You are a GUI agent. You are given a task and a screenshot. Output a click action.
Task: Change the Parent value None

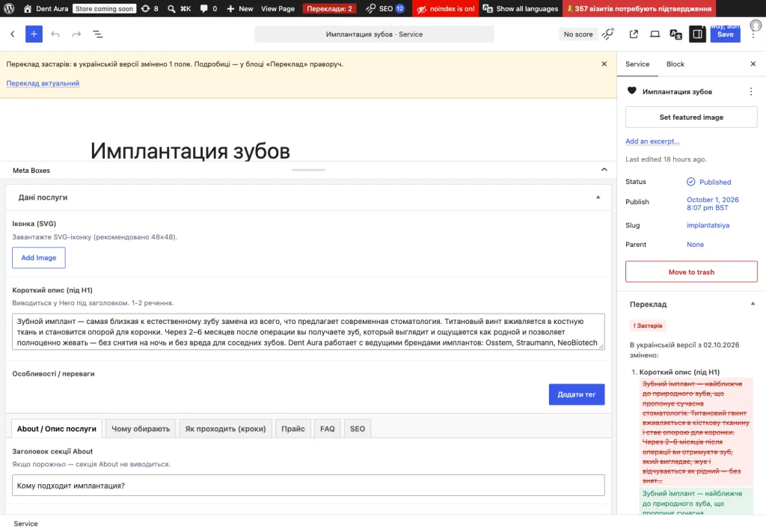click(695, 245)
